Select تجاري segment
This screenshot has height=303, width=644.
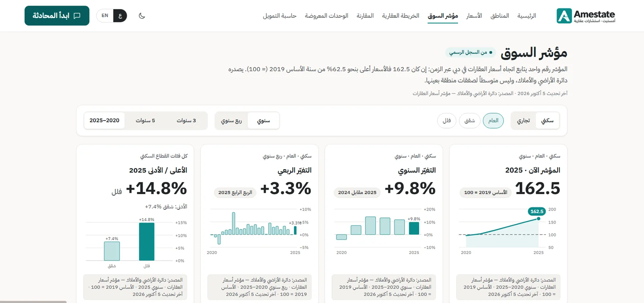click(524, 121)
